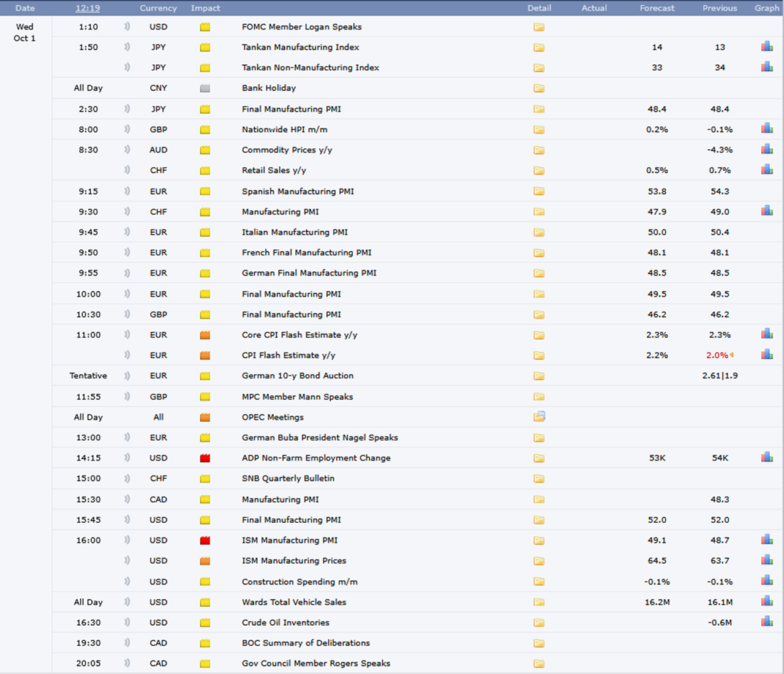Show the Nationwide HPI m/m graph

(x=767, y=129)
